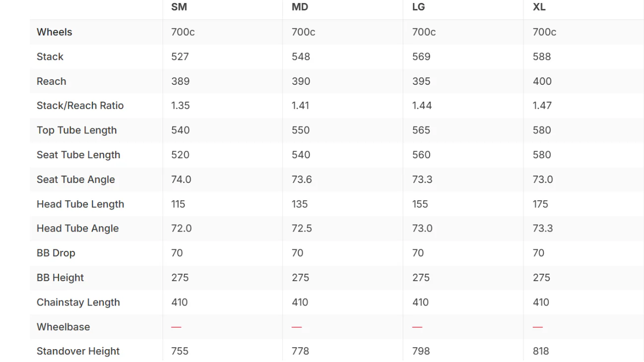This screenshot has height=362, width=644.
Task: Click the MD size column header
Action: 300,7
